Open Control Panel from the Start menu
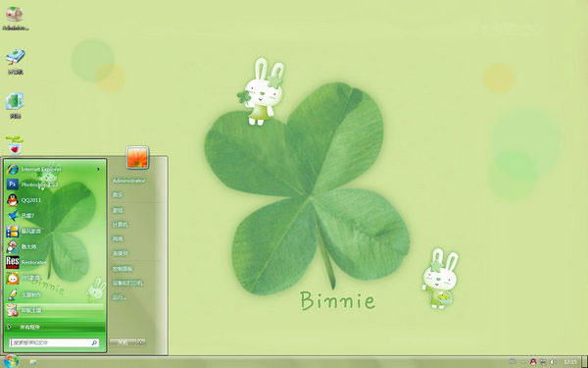Viewport: 588px width, 368px height. pos(122,269)
